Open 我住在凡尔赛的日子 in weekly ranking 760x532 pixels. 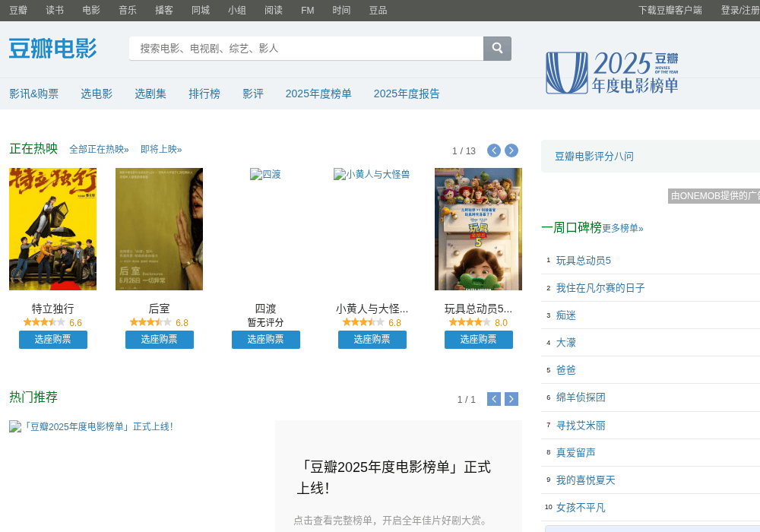[x=600, y=288]
